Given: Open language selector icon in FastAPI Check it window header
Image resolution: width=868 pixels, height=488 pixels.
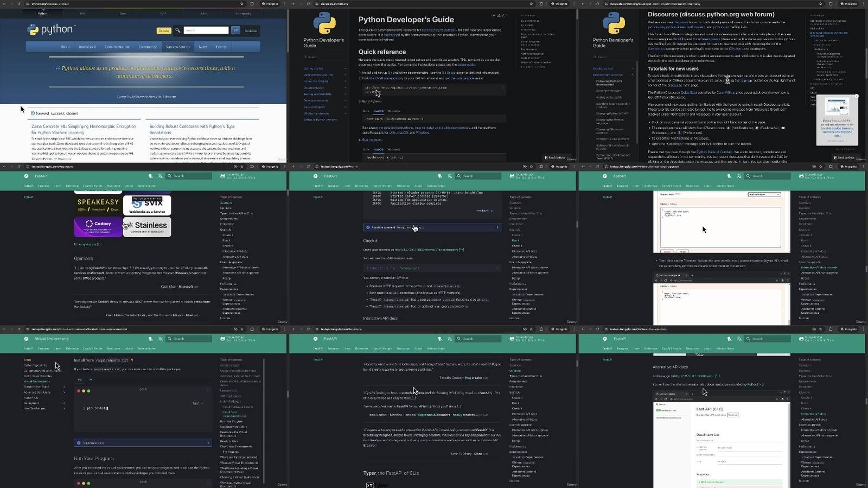Looking at the screenshot, I should (450, 176).
